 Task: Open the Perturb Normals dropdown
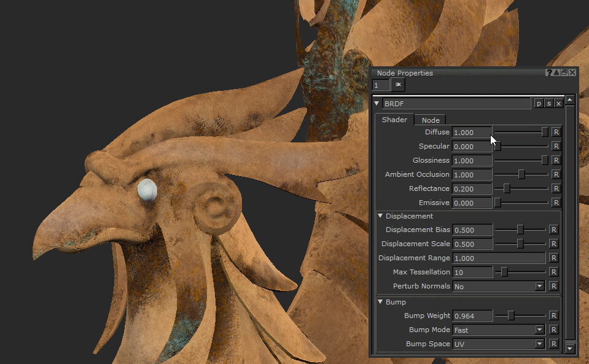(539, 286)
